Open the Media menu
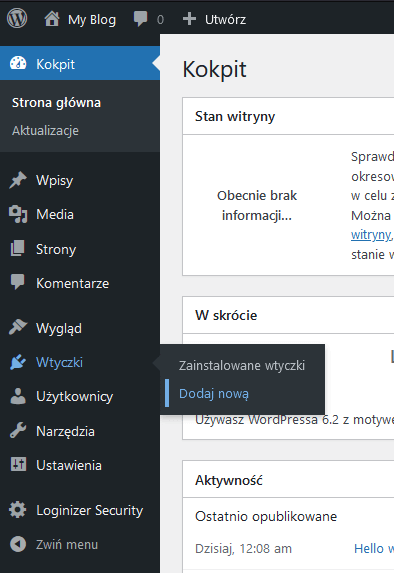 coord(80,214)
